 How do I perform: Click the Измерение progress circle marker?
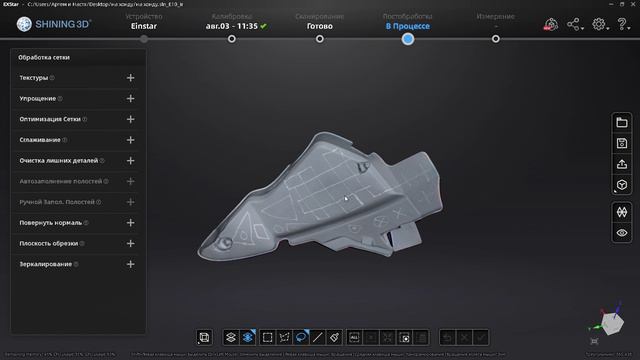click(496, 39)
